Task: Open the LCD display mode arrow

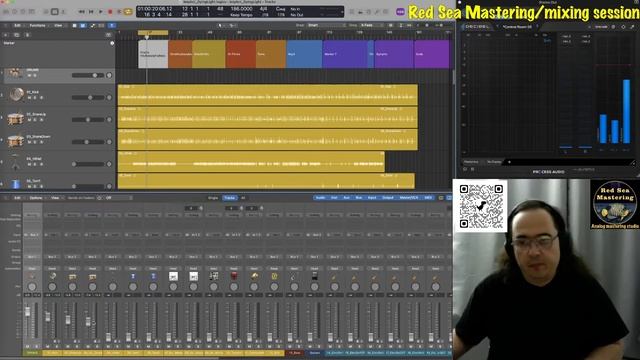Action: pos(342,12)
